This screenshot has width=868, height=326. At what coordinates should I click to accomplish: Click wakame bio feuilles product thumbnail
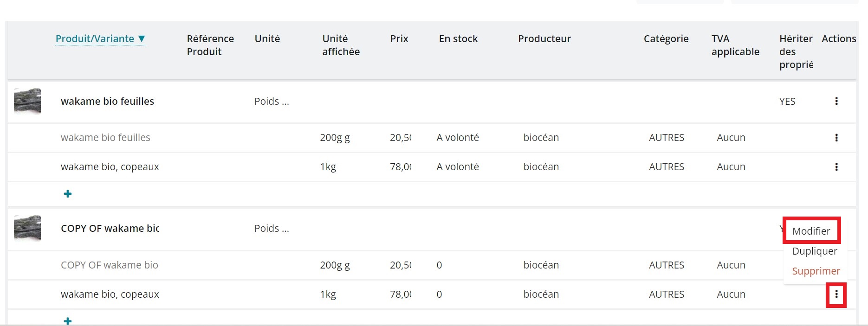(27, 101)
